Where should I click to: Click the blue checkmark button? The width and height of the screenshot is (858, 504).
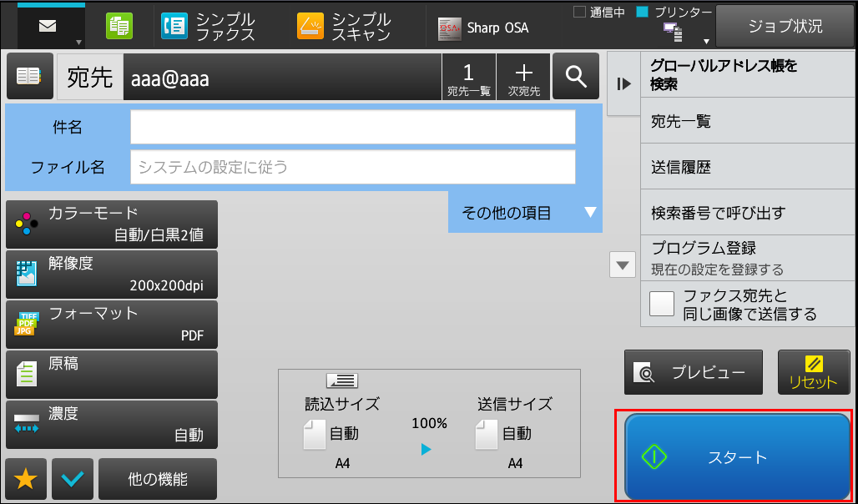click(x=73, y=479)
